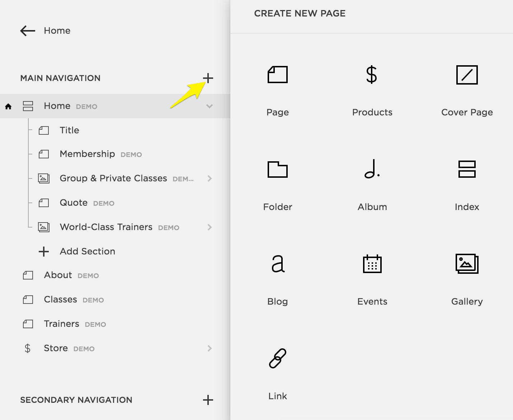Select the Index page type icon
The image size is (513, 420).
pos(467,169)
